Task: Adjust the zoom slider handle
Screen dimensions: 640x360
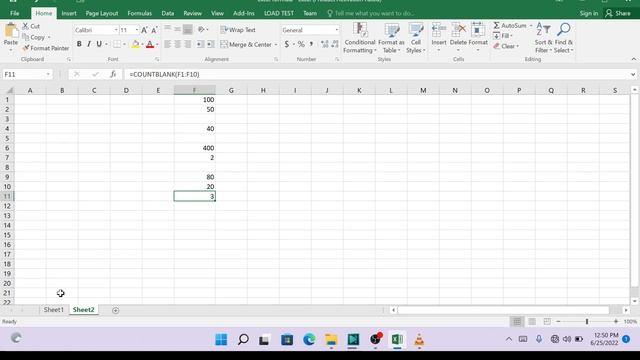Action: pos(587,322)
